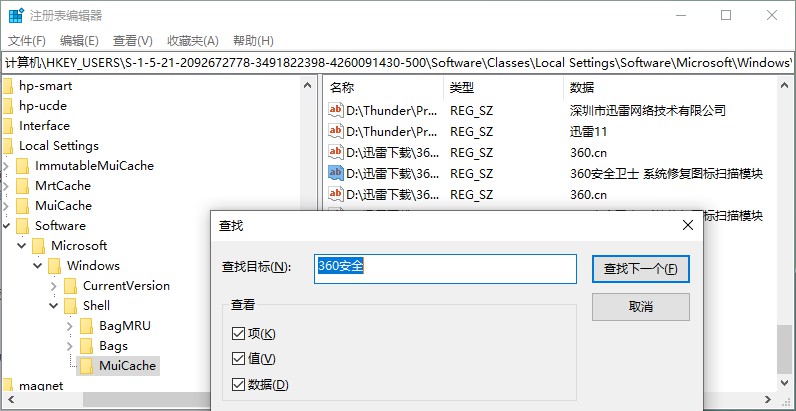Close the 查找 dialog
The height and width of the screenshot is (411, 796).
tap(688, 225)
